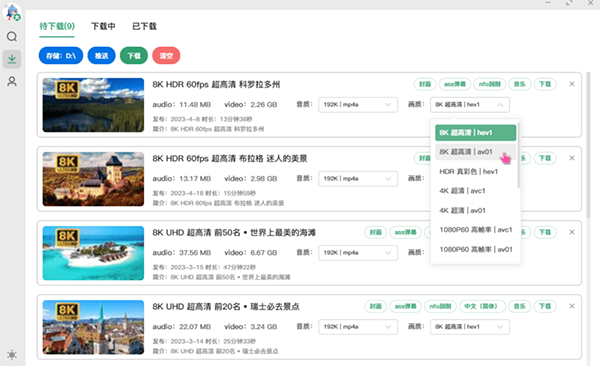Click 下载 tag on 瑞士必去景点 video
This screenshot has height=366, width=600.
tap(545, 306)
